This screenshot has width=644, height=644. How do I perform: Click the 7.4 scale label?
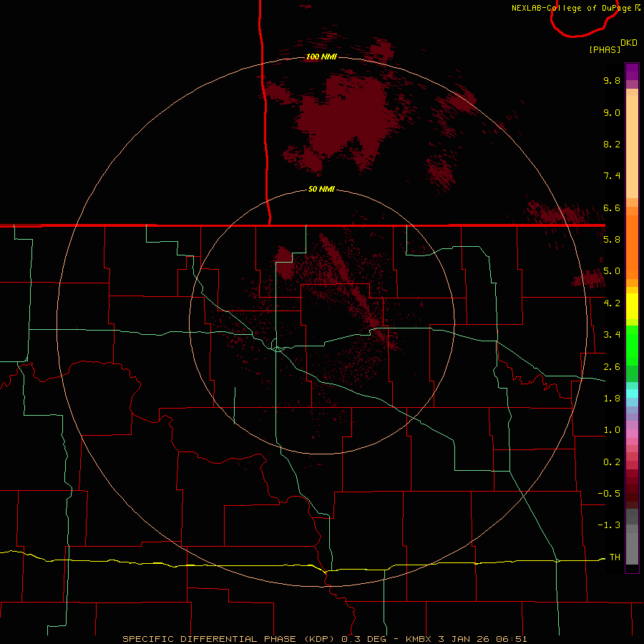[x=612, y=176]
